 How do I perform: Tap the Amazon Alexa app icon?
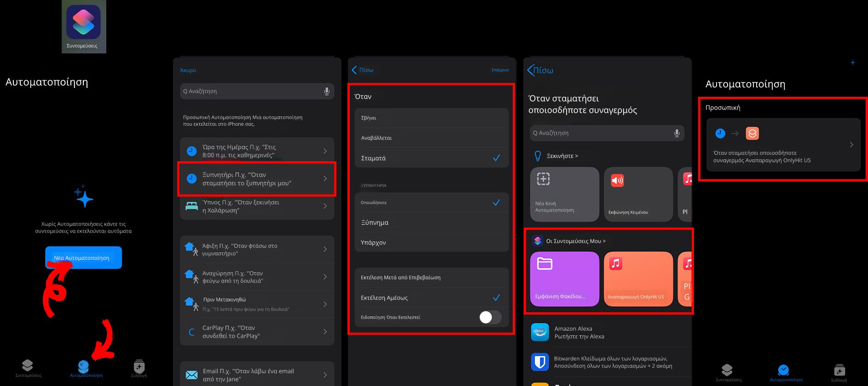point(539,332)
